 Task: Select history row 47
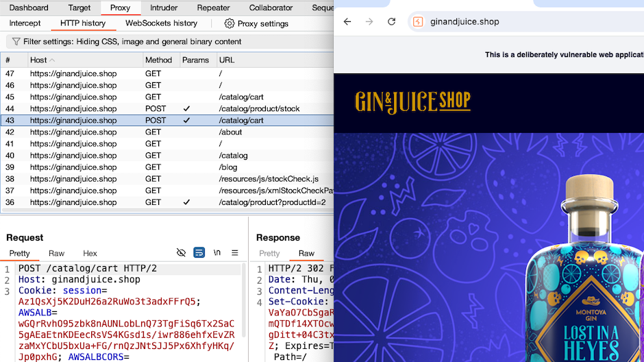[167, 73]
